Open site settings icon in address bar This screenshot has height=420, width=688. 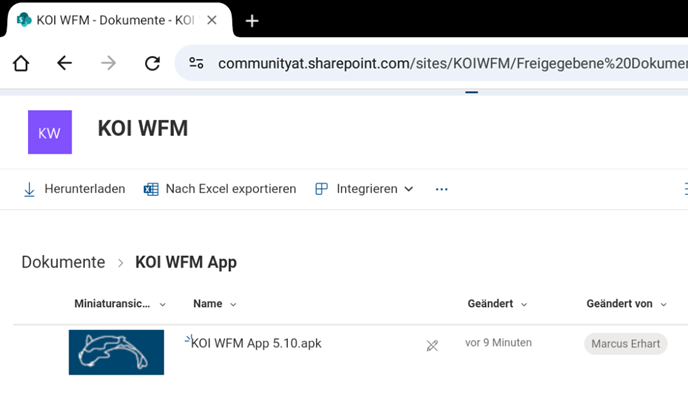[196, 63]
